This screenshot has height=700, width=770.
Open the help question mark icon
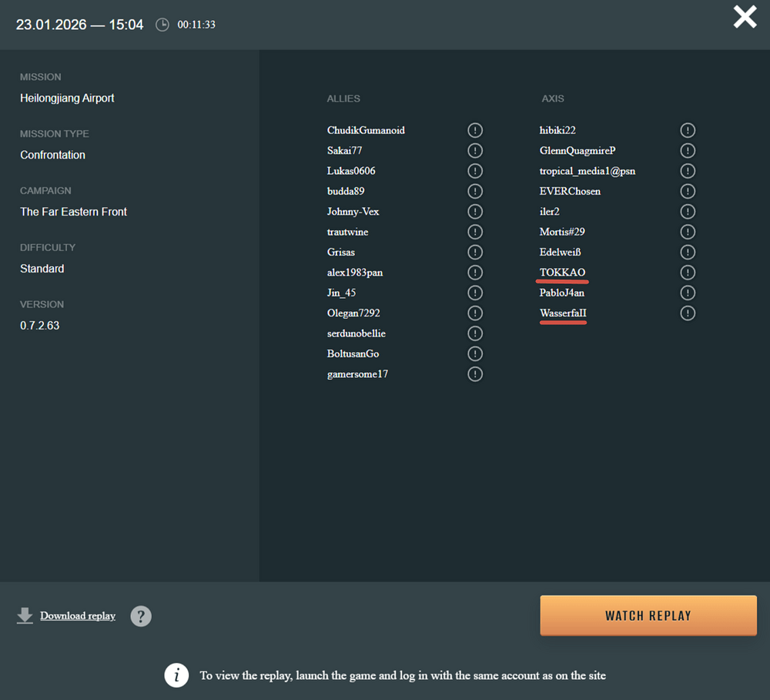point(141,616)
